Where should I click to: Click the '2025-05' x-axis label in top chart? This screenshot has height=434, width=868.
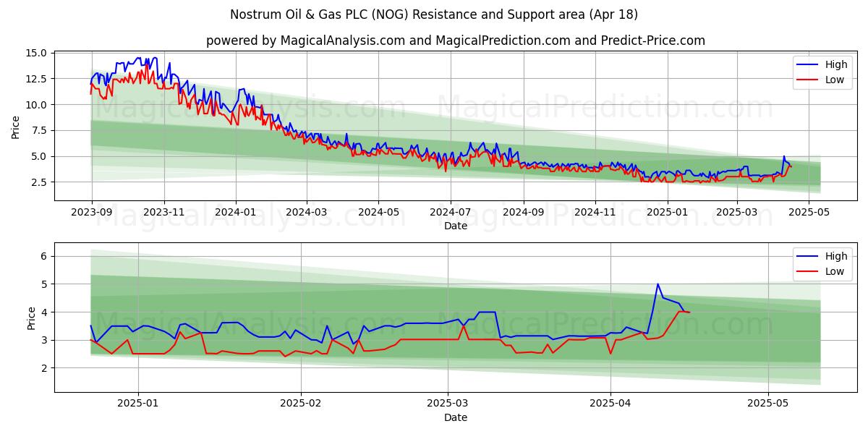809,212
